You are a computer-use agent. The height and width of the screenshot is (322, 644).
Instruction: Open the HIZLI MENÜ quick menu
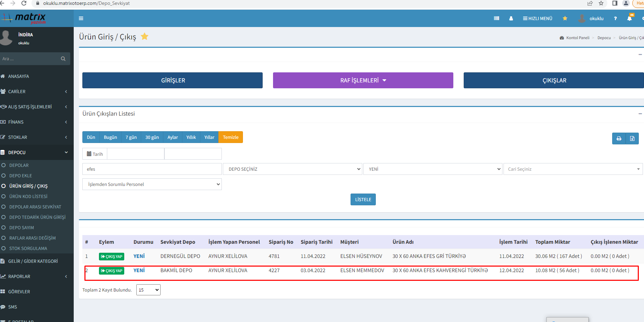click(537, 18)
